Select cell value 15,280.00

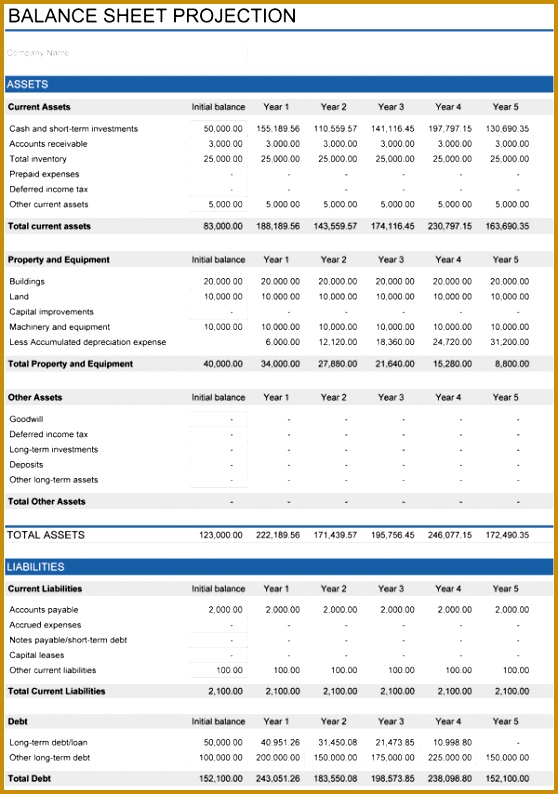[452, 364]
